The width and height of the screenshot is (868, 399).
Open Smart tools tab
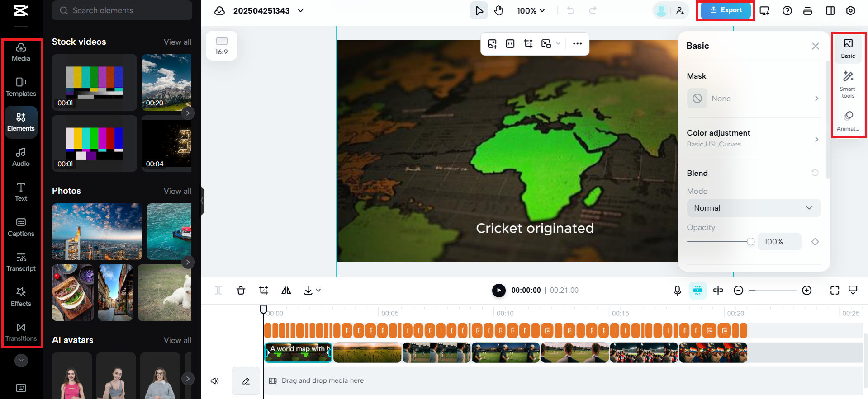(848, 84)
